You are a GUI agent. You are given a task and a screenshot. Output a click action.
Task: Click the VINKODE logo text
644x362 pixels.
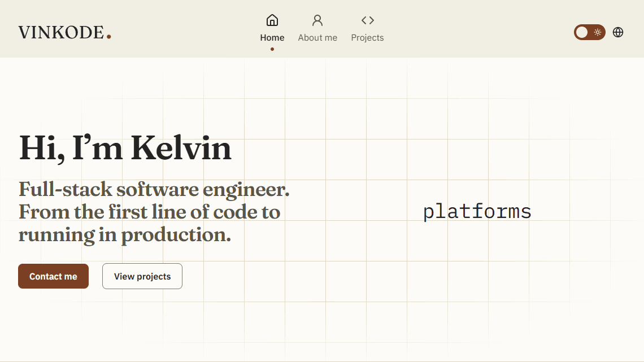pos(61,32)
